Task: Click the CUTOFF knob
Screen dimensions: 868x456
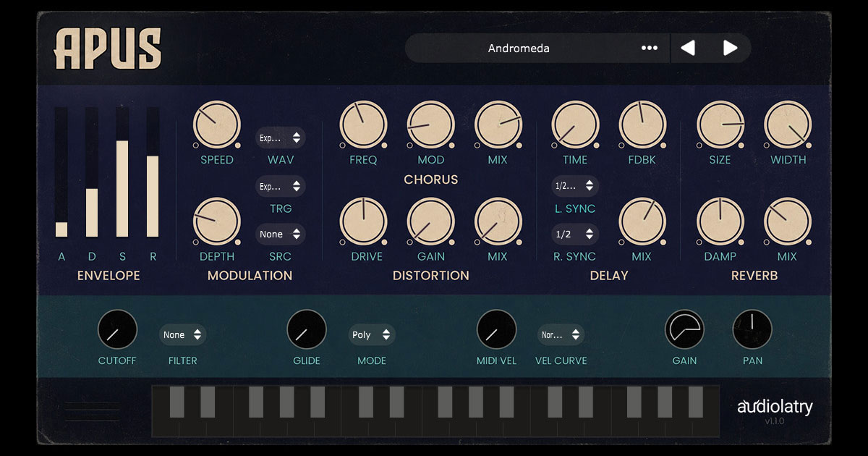Action: [x=117, y=329]
